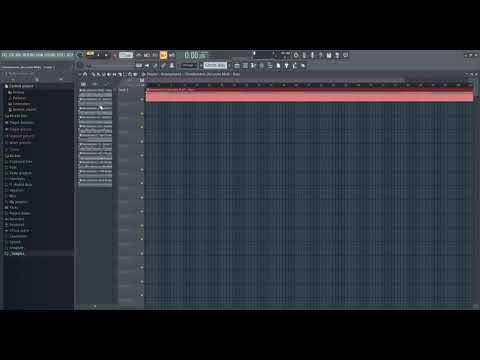Open the playlist magnet snap options
Image resolution: width=480 pixels, height=360 pixels.
click(x=85, y=74)
